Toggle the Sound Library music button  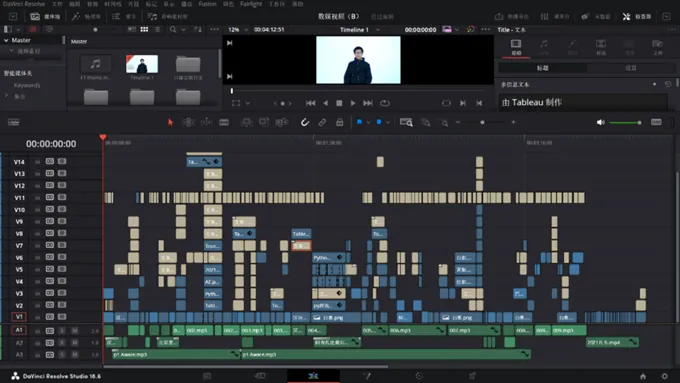[167, 16]
